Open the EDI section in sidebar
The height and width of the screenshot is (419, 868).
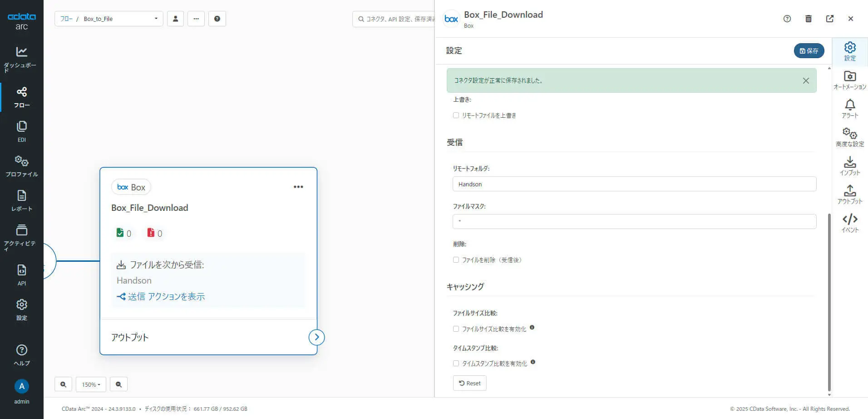point(21,132)
